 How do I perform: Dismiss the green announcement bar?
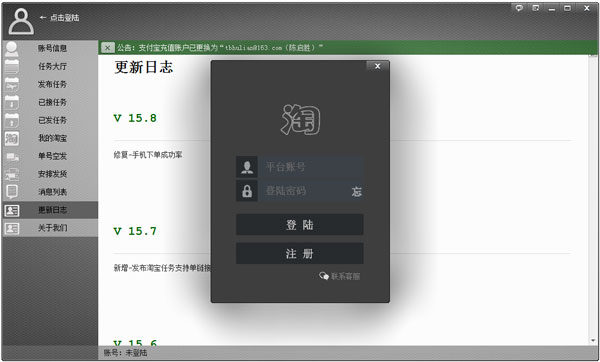(x=108, y=48)
